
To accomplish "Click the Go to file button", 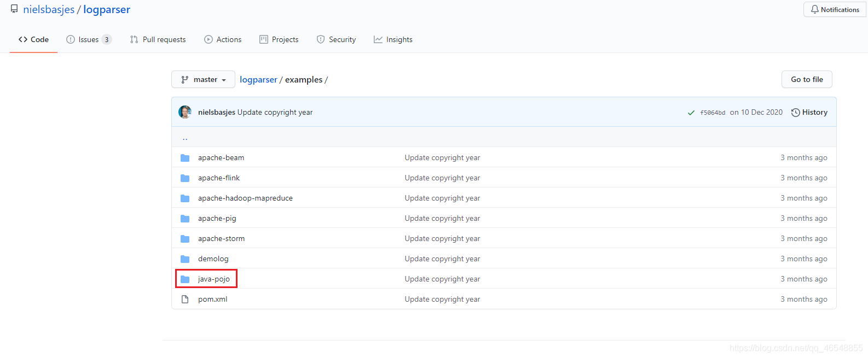I will [807, 79].
